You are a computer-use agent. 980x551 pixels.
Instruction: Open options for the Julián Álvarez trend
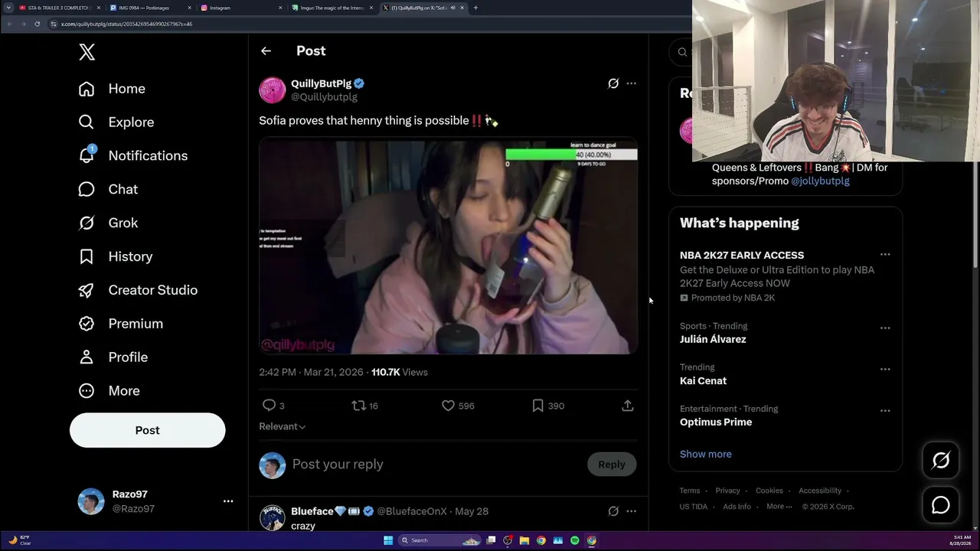click(x=885, y=328)
